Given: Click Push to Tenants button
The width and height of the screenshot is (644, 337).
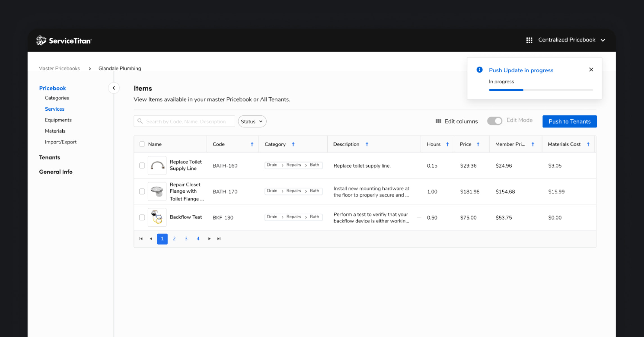Looking at the screenshot, I should coord(569,121).
